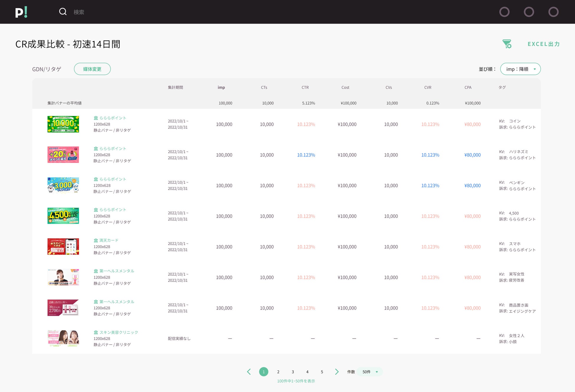Click the search magnifier icon
The width and height of the screenshot is (575, 392).
(63, 12)
